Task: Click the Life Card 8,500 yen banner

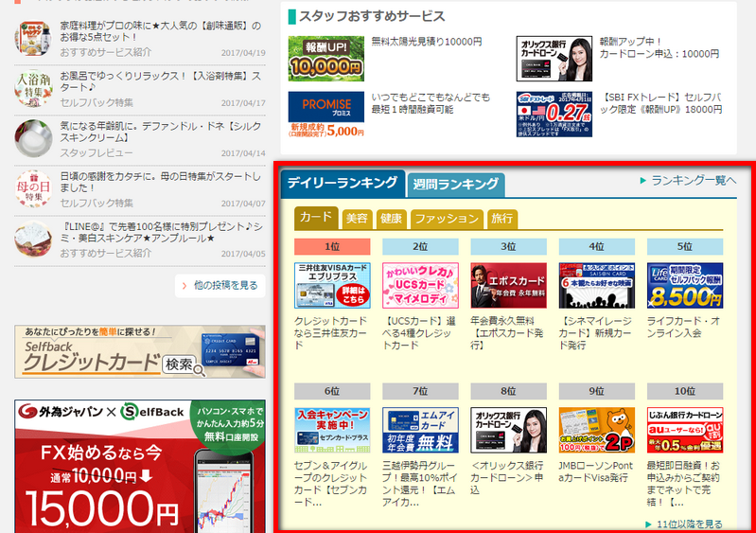Action: 684,285
